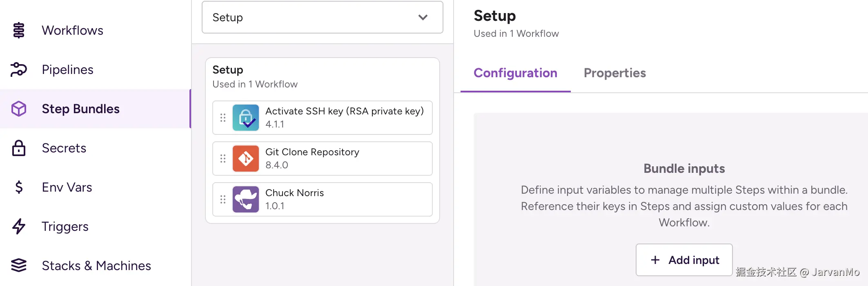Click the Stacks & Machines layers icon
This screenshot has height=286, width=868.
click(19, 266)
